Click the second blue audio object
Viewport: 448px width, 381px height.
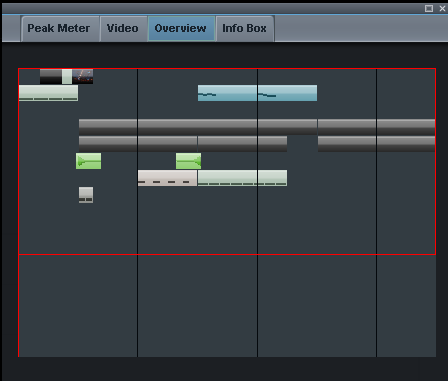coord(287,93)
